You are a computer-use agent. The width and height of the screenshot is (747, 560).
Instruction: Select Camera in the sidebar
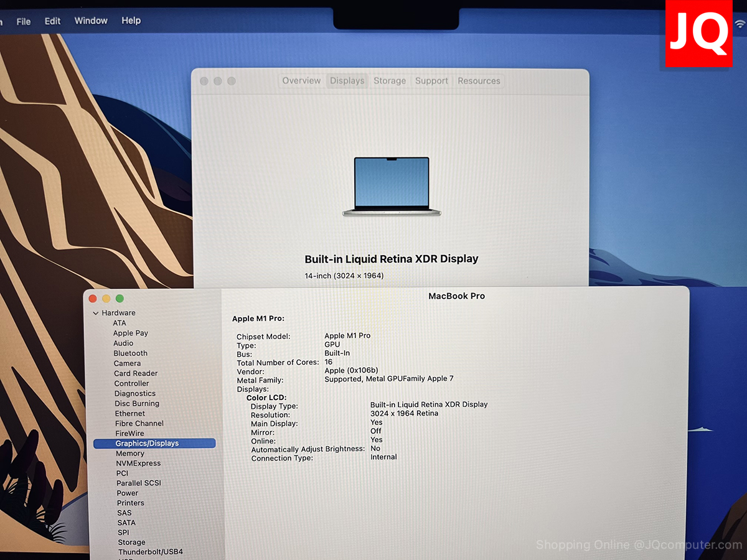point(127,363)
